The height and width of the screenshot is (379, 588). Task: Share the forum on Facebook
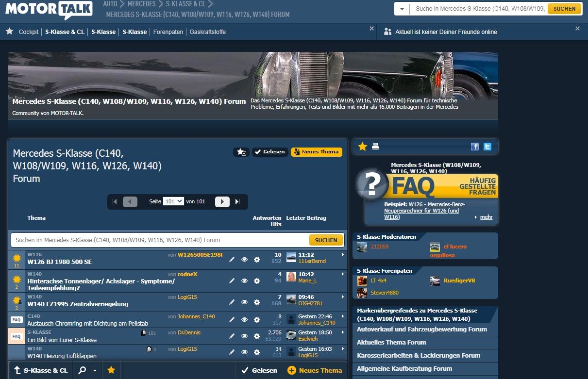pos(475,147)
